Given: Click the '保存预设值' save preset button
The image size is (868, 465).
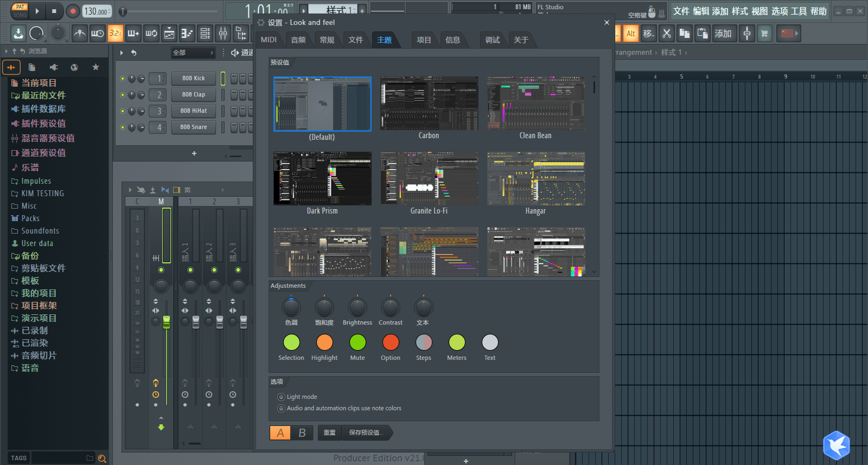Looking at the screenshot, I should pyautogui.click(x=366, y=432).
